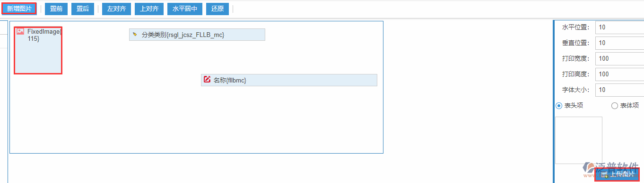Image resolution: width=644 pixels, height=183 pixels.
Task: Select the 名称{fllbmc} field element
Action: [289, 80]
